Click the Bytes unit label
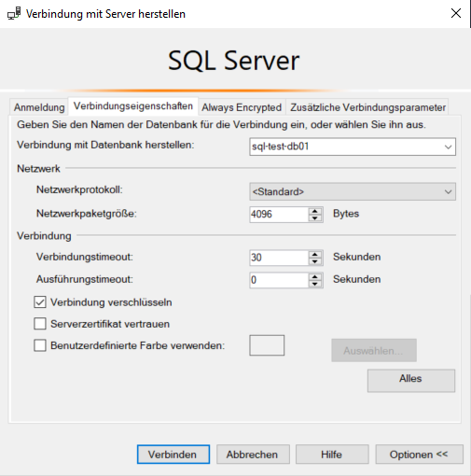This screenshot has height=476, width=471. (346, 214)
